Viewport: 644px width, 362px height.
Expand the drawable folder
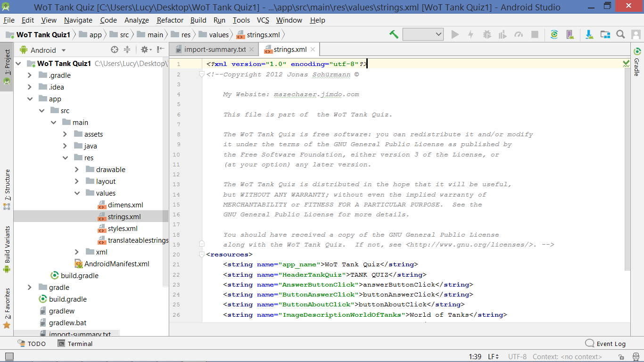coord(77,169)
